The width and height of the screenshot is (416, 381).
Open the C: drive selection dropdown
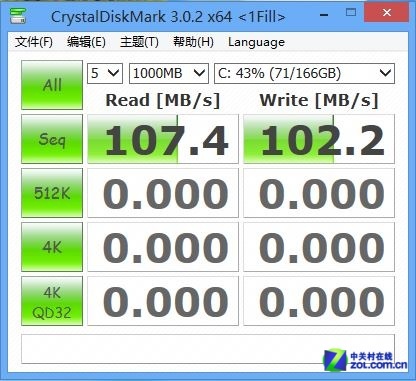(304, 73)
